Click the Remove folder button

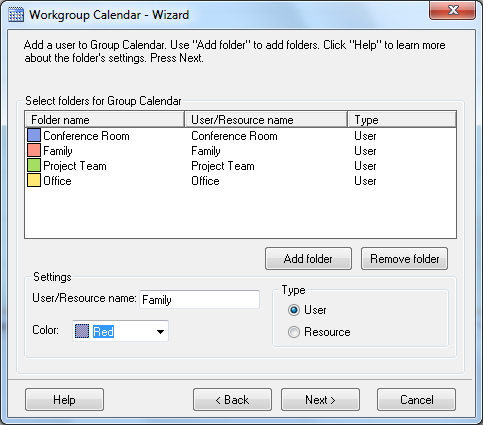(x=404, y=259)
